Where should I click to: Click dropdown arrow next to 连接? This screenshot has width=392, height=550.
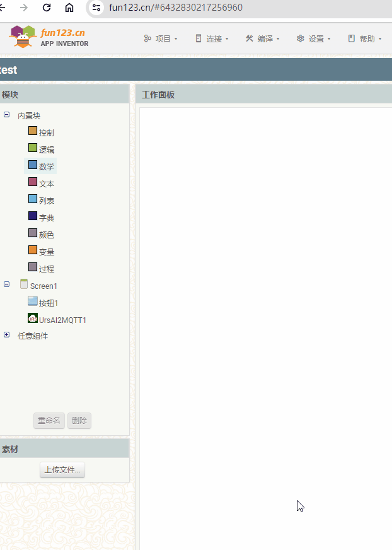pyautogui.click(x=228, y=39)
